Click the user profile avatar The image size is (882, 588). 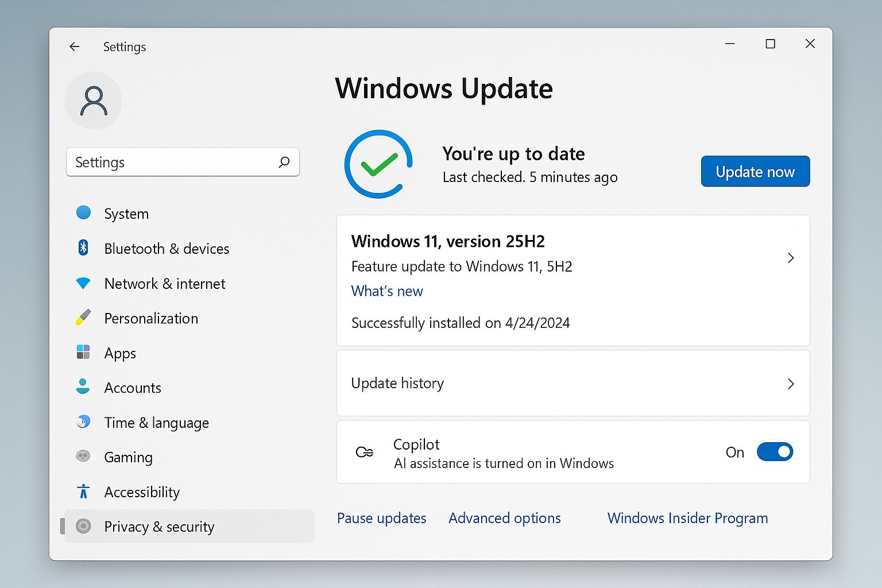93,100
